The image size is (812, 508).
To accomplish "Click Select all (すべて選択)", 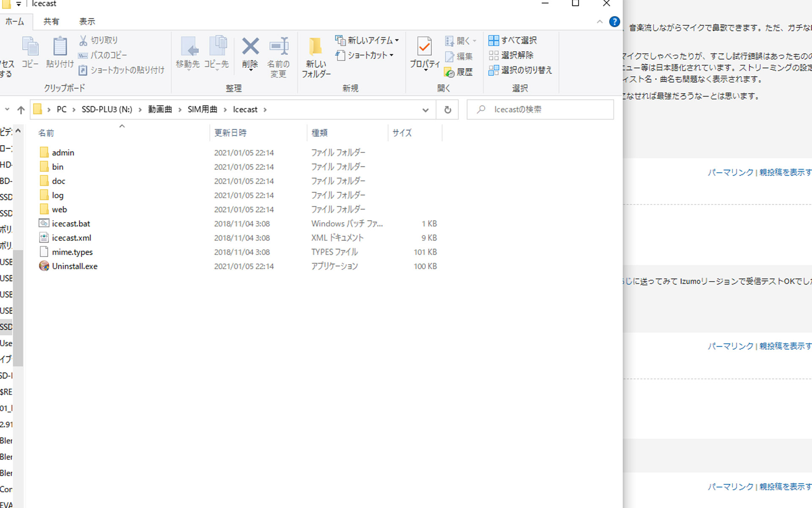I will (513, 40).
